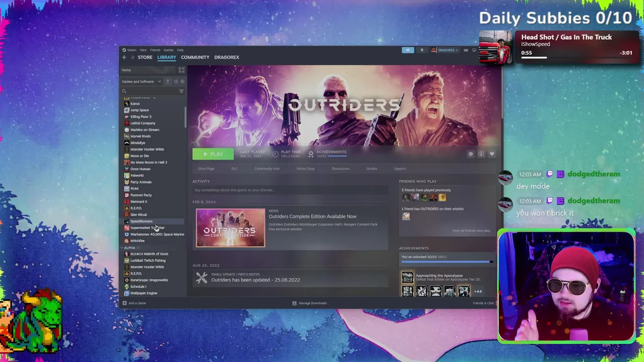Open the Friends menu
The image size is (644, 362).
155,50
